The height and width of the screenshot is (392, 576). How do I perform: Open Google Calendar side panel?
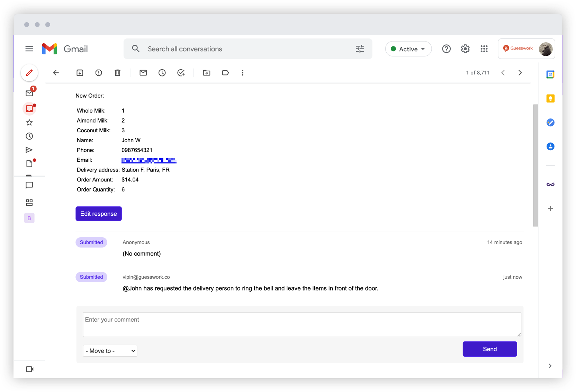click(x=550, y=74)
